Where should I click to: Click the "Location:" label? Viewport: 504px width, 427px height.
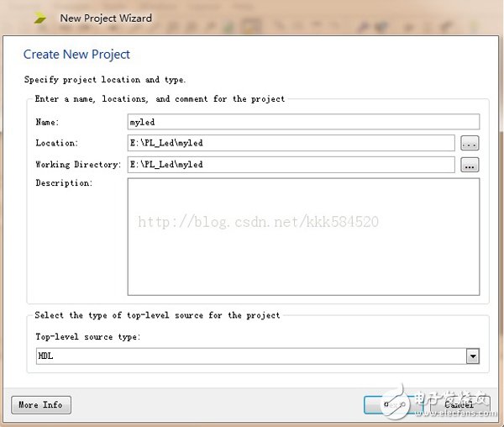point(56,144)
